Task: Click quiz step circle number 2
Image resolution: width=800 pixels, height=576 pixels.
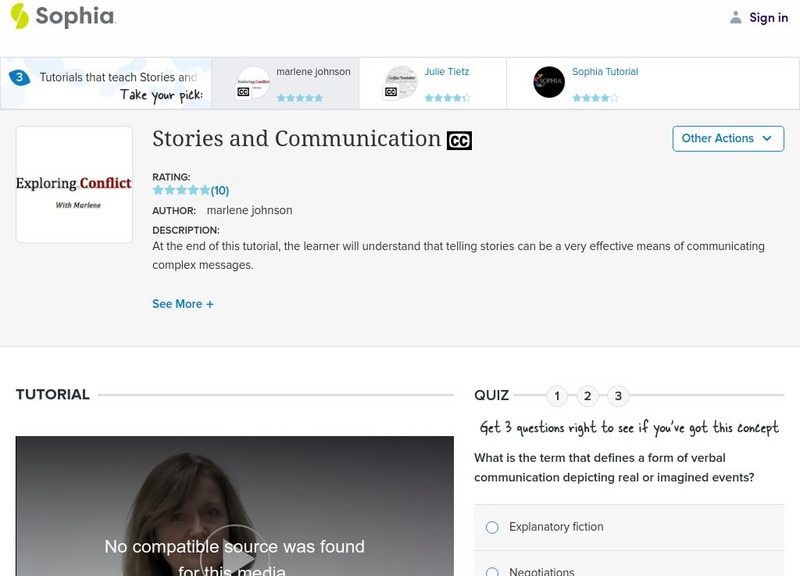Action: [x=587, y=396]
